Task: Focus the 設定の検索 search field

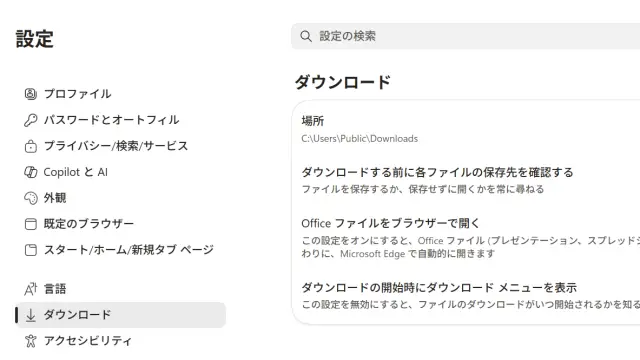Action: click(x=465, y=36)
